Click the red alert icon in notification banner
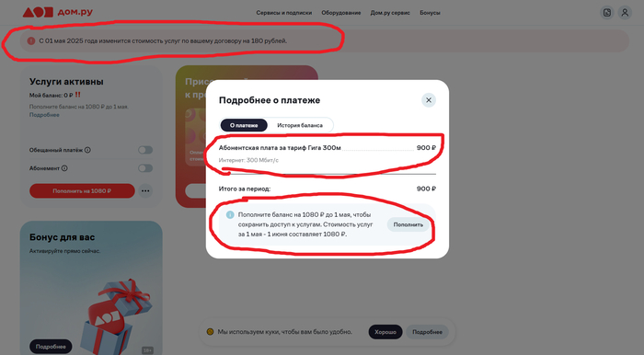Screen dimensions: 644x355 31,41
